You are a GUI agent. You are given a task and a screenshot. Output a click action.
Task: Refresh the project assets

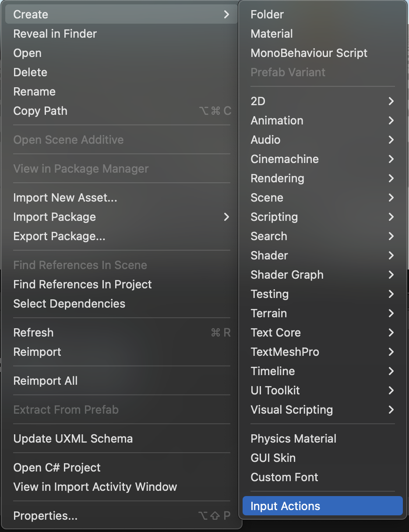coord(33,333)
